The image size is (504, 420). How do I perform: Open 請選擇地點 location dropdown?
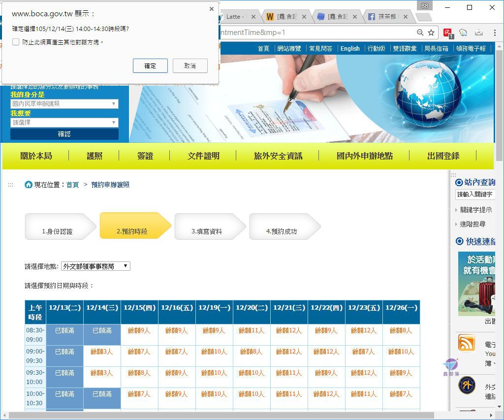click(96, 266)
